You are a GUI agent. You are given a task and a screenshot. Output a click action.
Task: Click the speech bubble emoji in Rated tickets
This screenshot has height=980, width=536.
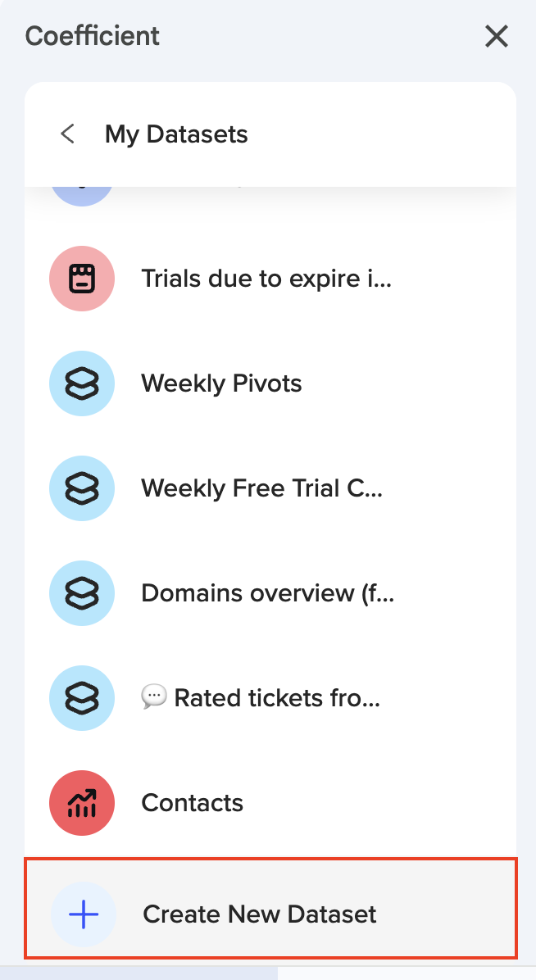[153, 697]
